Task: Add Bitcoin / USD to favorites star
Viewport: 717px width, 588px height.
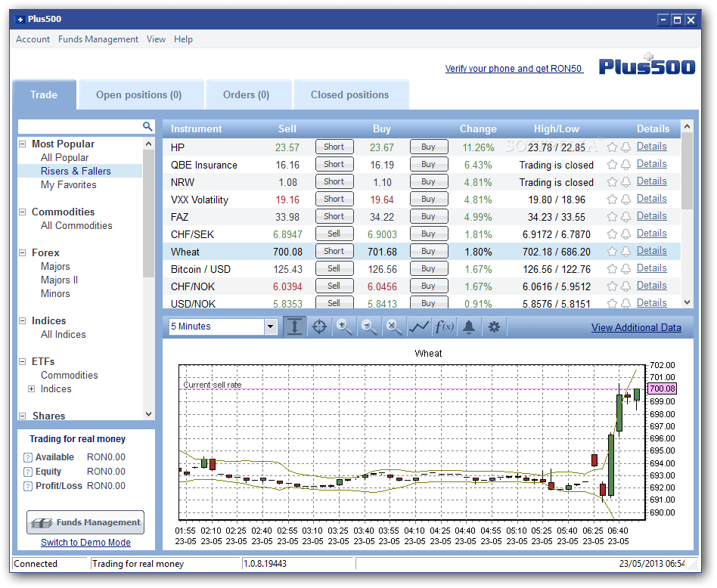Action: point(612,268)
